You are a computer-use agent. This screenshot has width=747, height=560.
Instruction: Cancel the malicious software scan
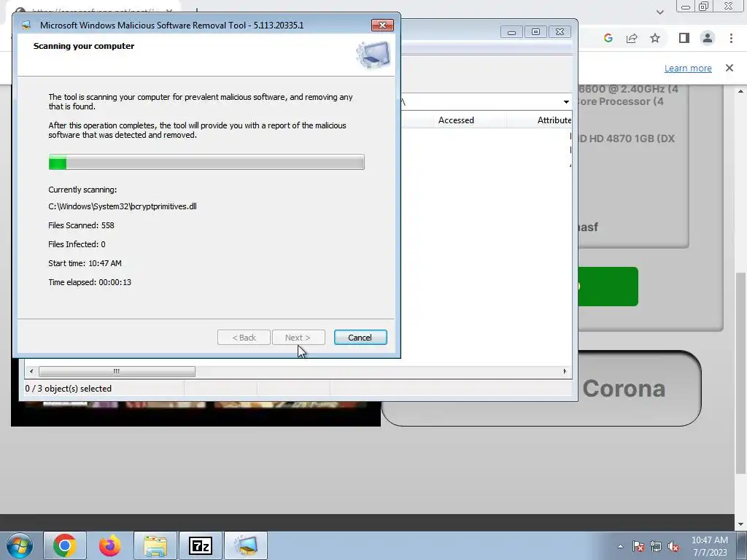[360, 337]
